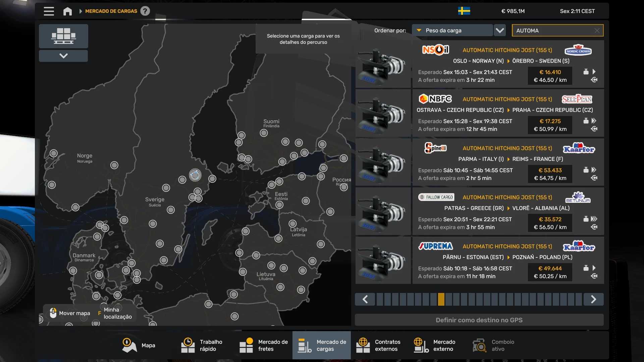Switch to Mercado de fretes tab

tap(264, 345)
